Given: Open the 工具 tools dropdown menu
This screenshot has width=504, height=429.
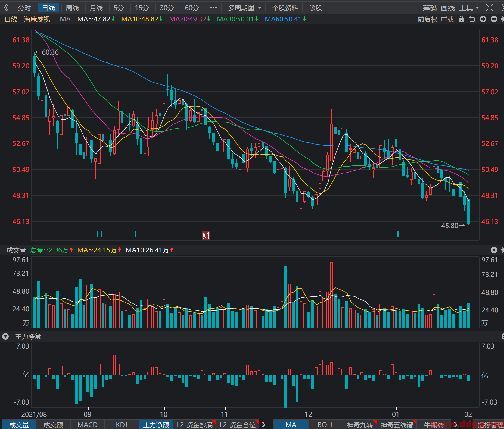Looking at the screenshot, I should tap(469, 8).
